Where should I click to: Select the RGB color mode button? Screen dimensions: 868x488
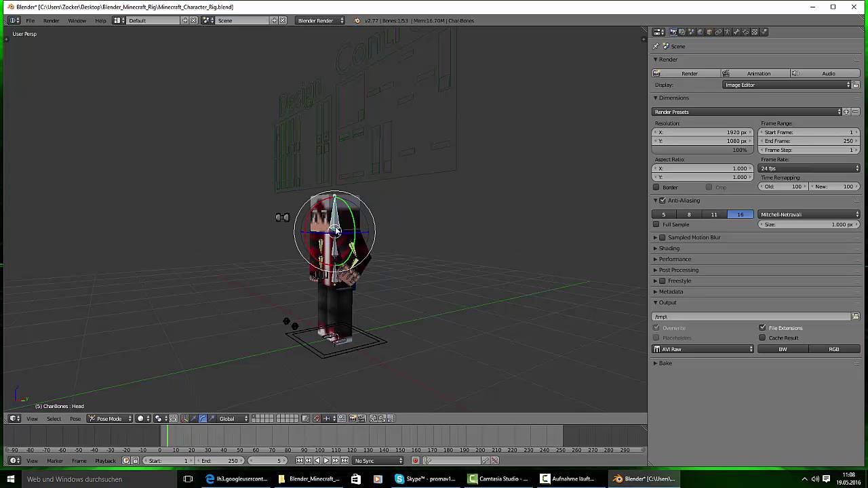click(834, 349)
